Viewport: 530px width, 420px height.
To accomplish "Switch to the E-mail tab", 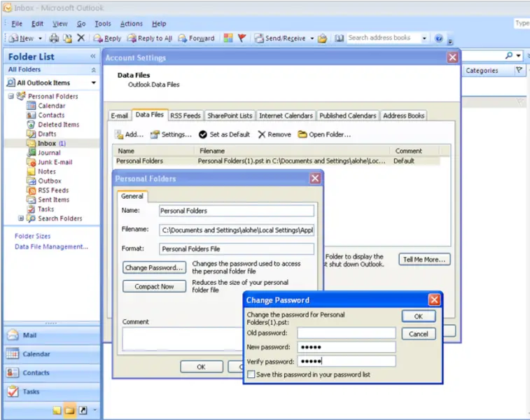I will (119, 115).
